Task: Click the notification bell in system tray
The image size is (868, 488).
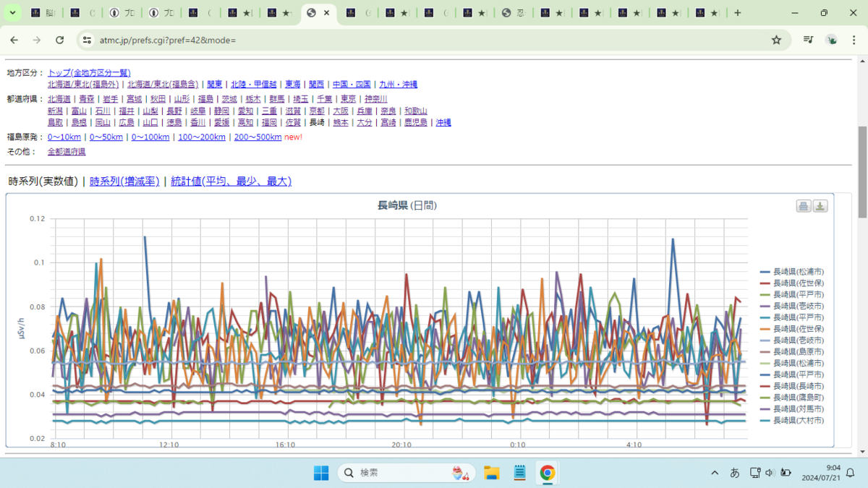Action: [851, 473]
